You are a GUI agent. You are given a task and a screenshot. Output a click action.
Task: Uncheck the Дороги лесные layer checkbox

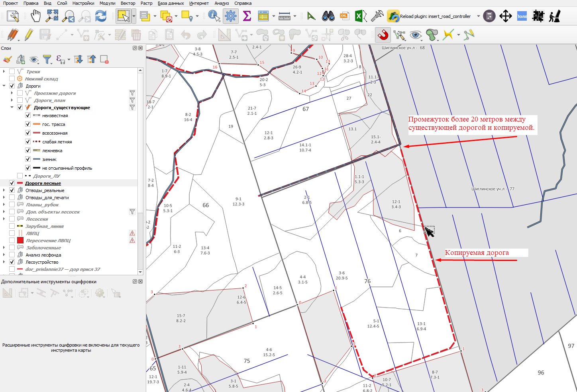[x=12, y=183]
